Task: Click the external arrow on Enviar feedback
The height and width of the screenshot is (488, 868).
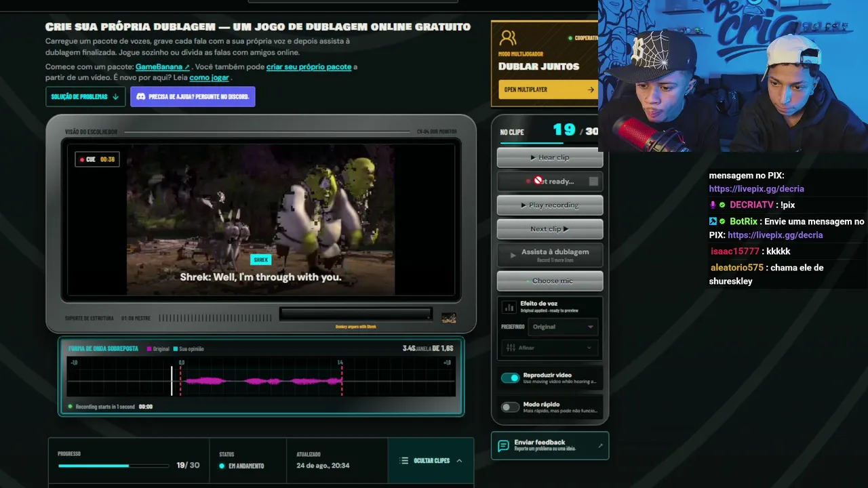Action: click(x=600, y=445)
